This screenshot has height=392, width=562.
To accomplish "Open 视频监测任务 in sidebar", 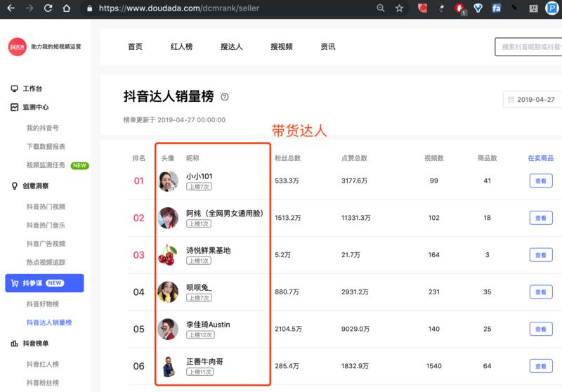I will [46, 165].
